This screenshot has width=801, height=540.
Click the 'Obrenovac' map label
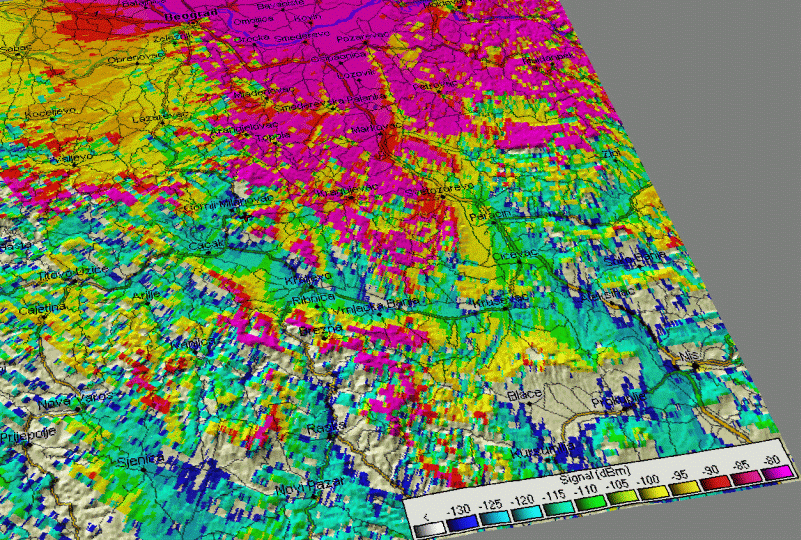135,58
